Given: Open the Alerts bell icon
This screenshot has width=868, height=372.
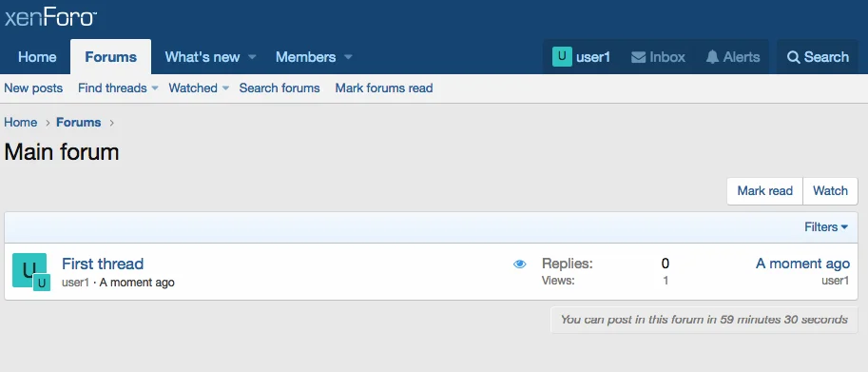Looking at the screenshot, I should [x=712, y=57].
